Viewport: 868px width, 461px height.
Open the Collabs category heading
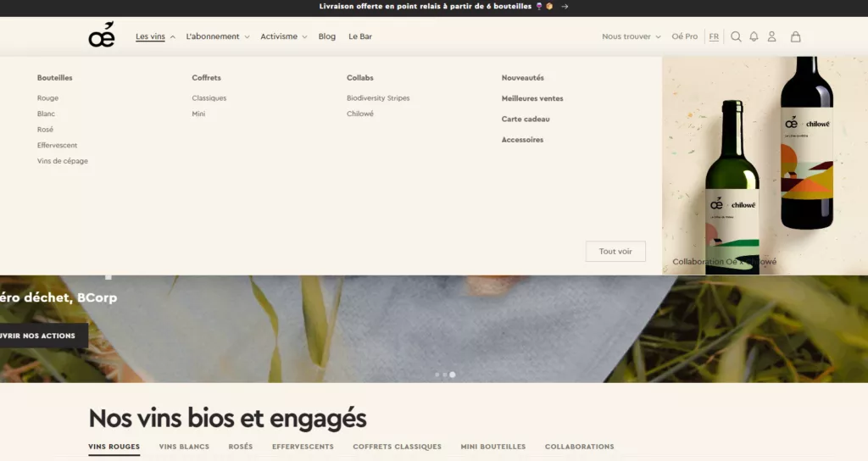359,78
